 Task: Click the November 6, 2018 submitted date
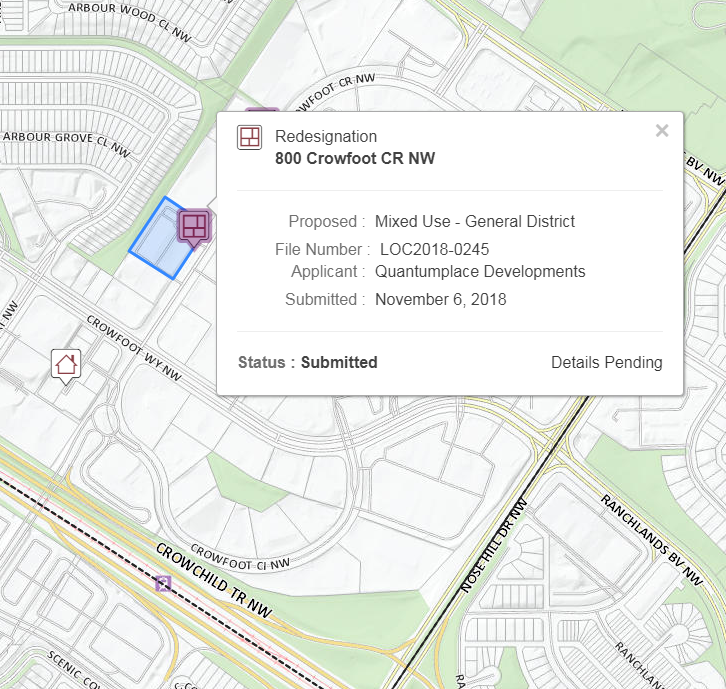coord(441,299)
